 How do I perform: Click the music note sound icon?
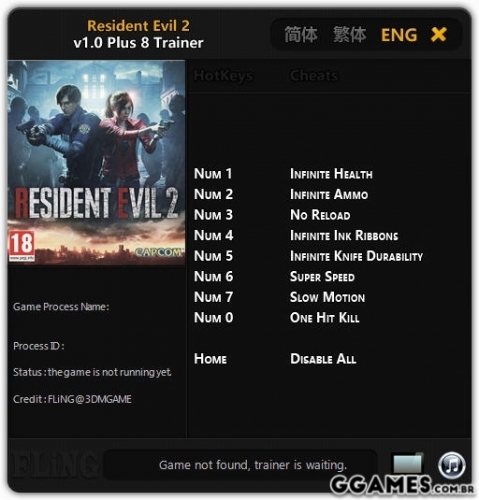[452, 465]
